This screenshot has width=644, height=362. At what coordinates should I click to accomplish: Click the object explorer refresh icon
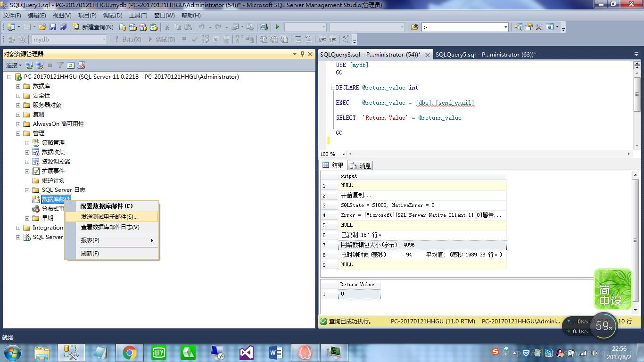tap(71, 65)
